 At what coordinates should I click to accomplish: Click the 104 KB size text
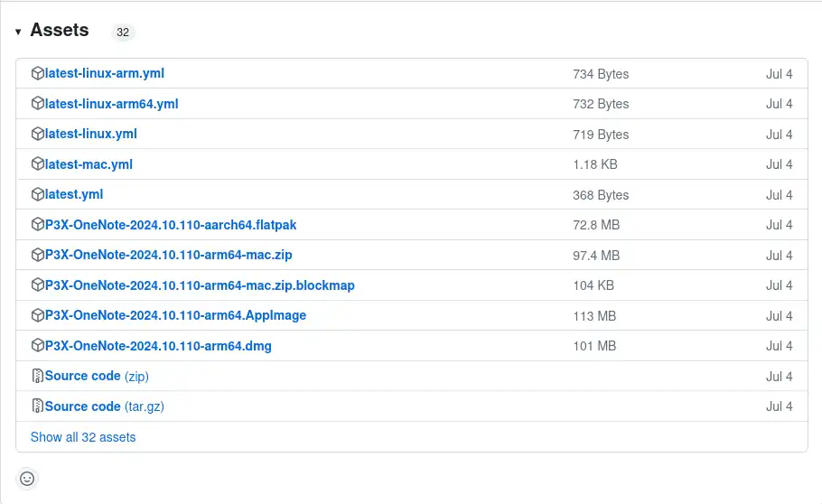pos(593,285)
